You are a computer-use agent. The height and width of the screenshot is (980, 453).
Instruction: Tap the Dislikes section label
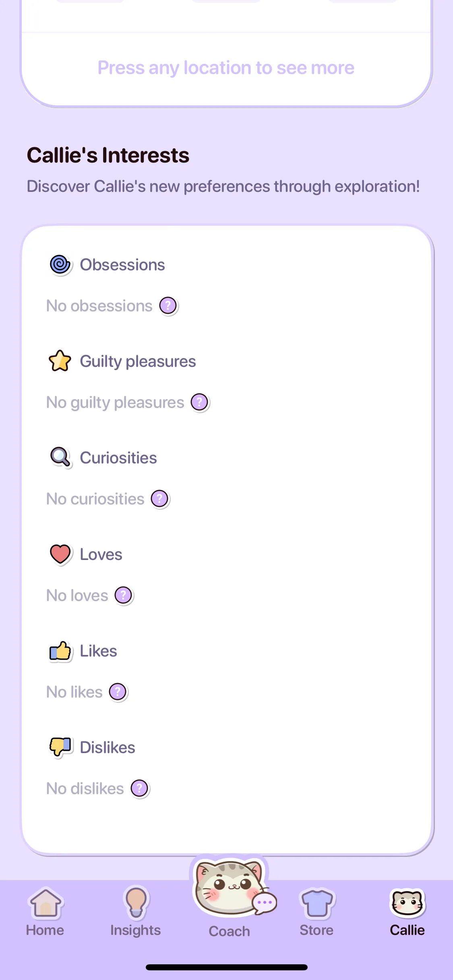coord(108,747)
